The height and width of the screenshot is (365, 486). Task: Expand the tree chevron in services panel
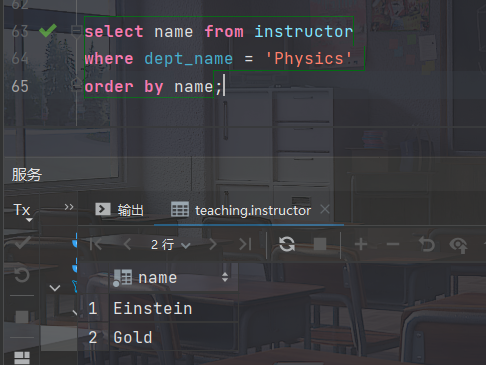point(55,288)
